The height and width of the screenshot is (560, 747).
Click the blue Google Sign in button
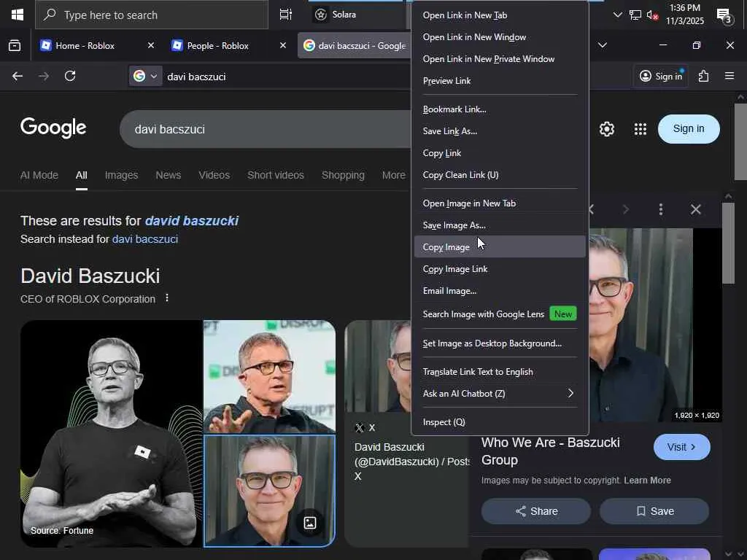tap(689, 128)
